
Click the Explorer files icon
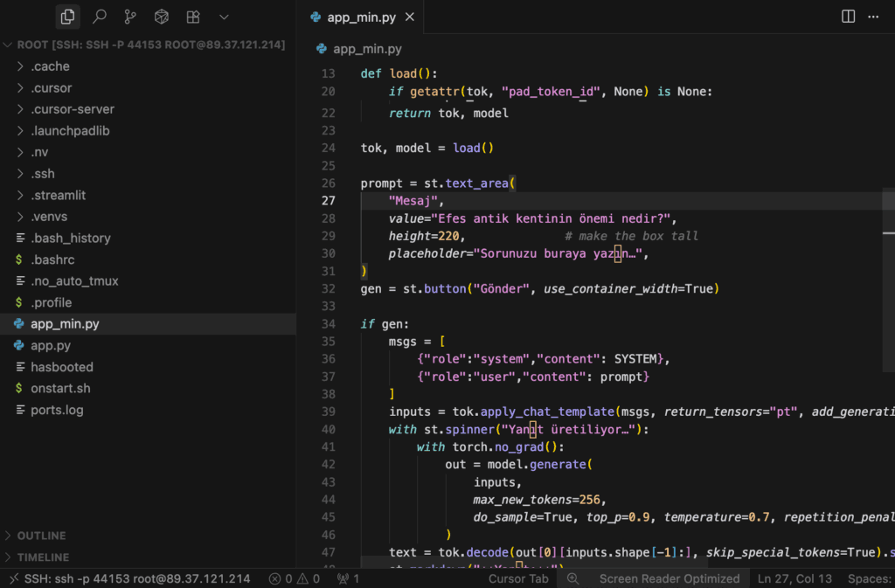click(68, 17)
